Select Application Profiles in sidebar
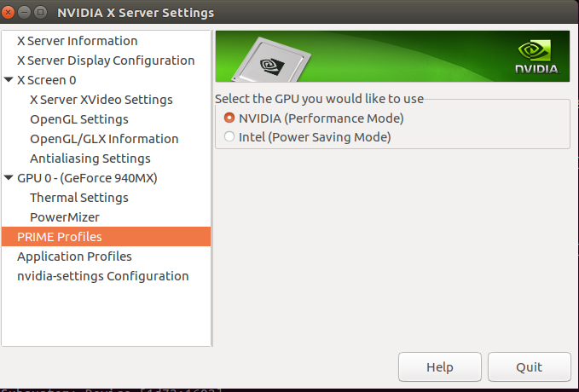Screen dimensions: 579x392 (74, 257)
